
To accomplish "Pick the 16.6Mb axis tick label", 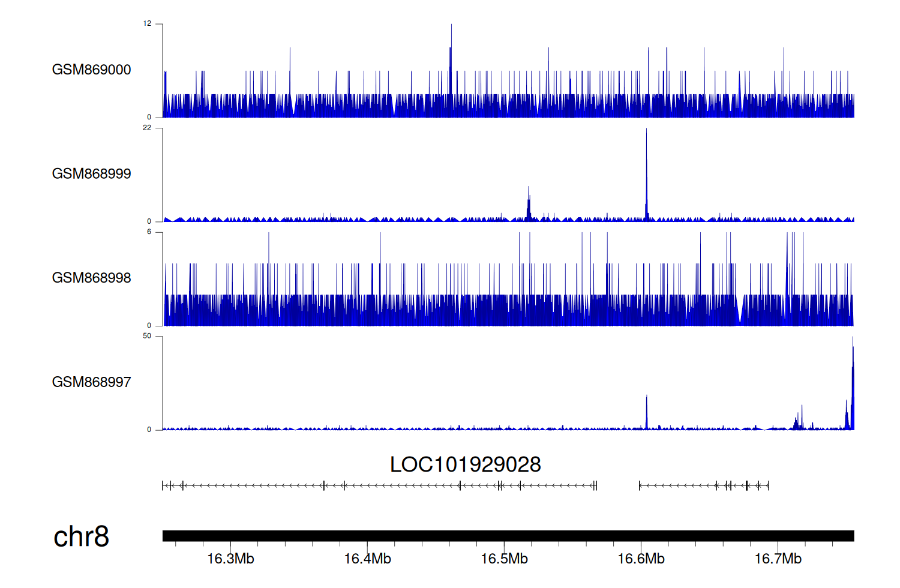I will (x=641, y=559).
